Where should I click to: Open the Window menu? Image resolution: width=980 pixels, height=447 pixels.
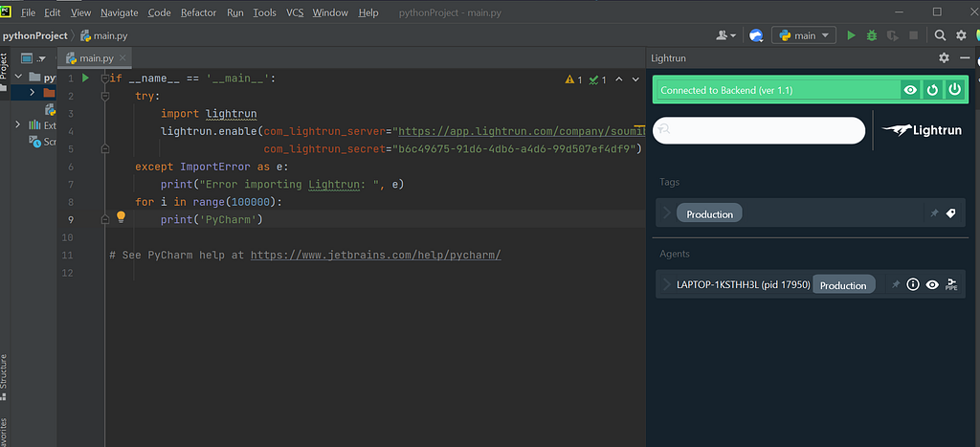point(331,12)
